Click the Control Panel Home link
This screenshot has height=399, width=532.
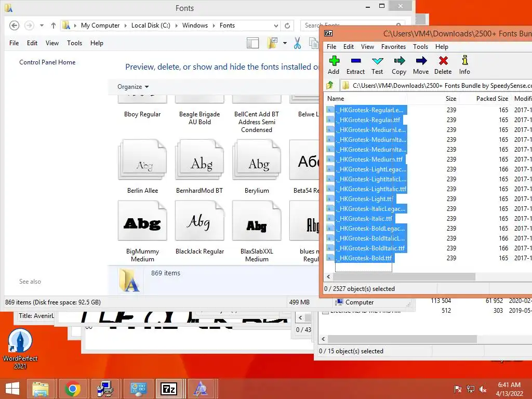click(x=47, y=62)
